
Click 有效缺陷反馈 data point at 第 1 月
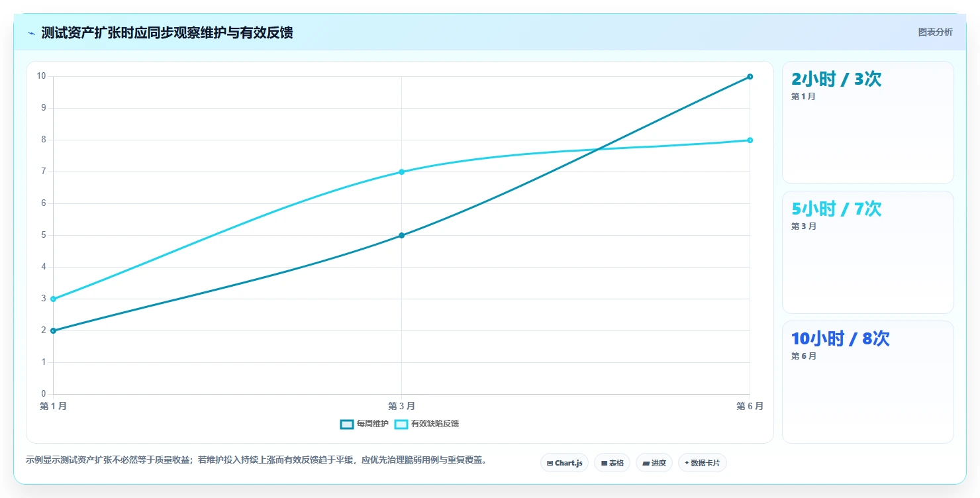[53, 299]
